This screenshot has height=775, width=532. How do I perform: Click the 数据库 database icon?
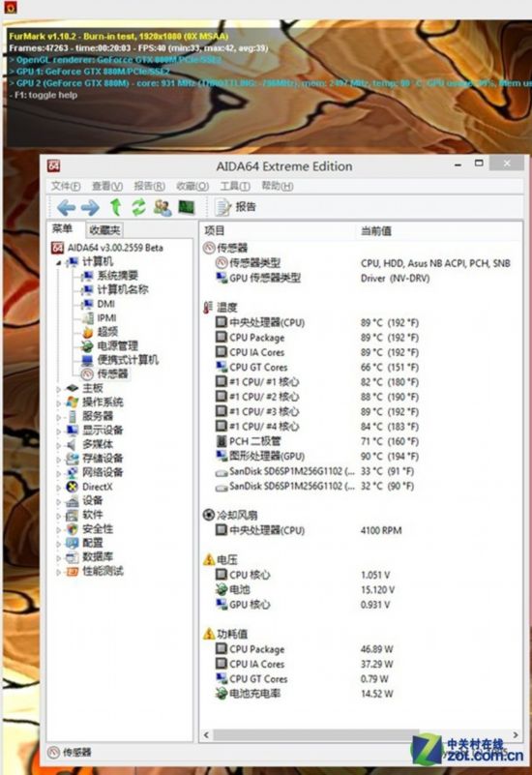click(x=73, y=557)
